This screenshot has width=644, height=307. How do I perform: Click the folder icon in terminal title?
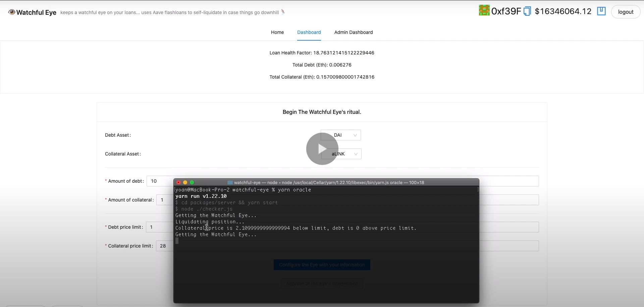pyautogui.click(x=230, y=182)
